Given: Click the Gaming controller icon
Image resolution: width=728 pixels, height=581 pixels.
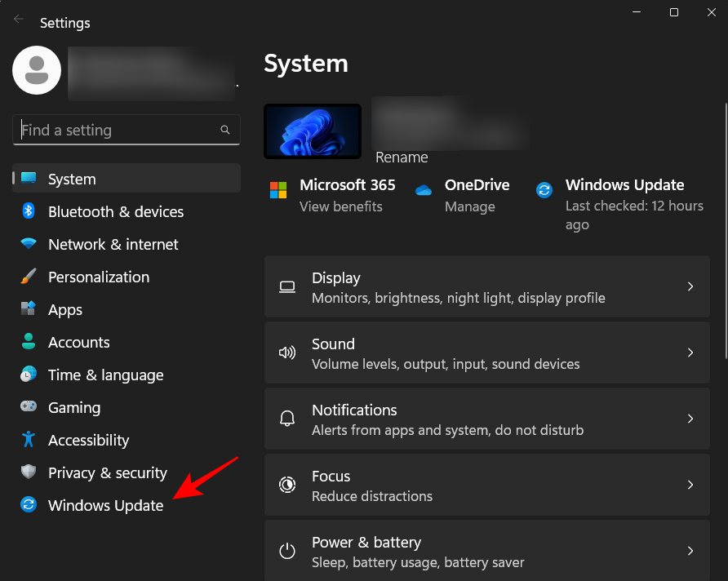Looking at the screenshot, I should tap(29, 406).
